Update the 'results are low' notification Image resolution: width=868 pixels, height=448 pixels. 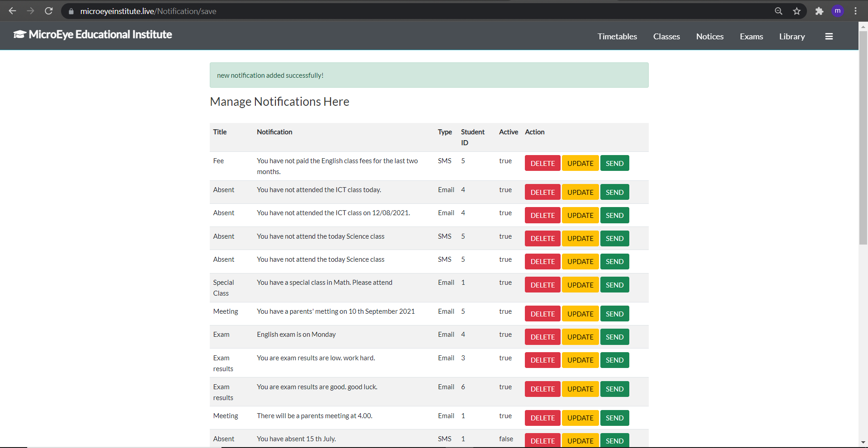click(580, 360)
